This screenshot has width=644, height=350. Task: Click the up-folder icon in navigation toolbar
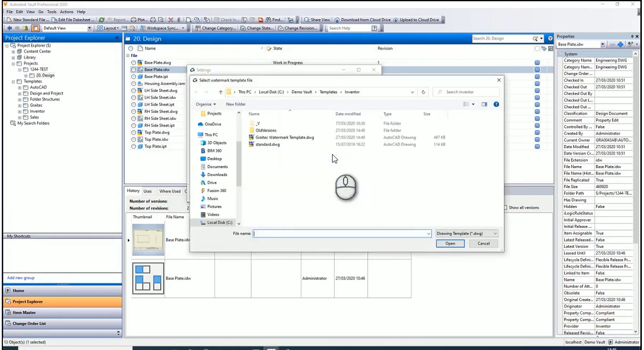pyautogui.click(x=25, y=28)
